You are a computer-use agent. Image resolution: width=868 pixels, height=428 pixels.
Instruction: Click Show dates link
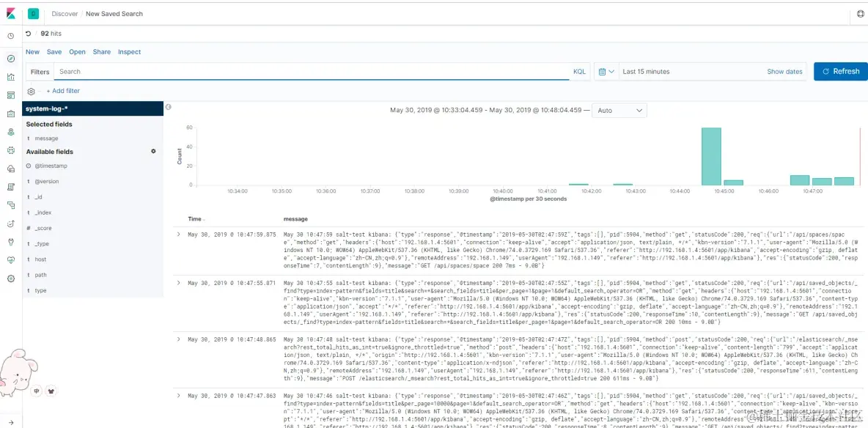[x=784, y=71]
